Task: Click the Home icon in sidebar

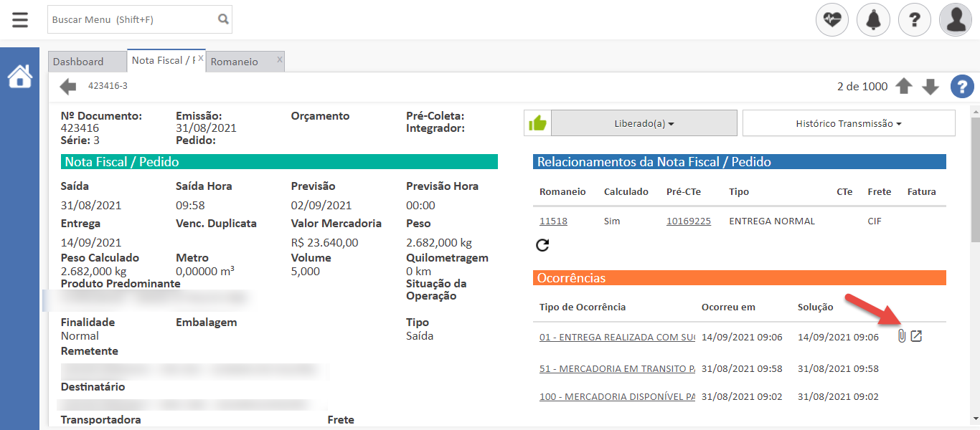Action: tap(20, 76)
